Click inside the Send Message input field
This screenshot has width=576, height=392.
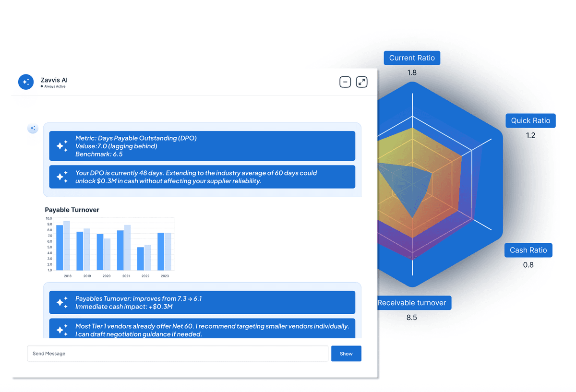click(178, 354)
